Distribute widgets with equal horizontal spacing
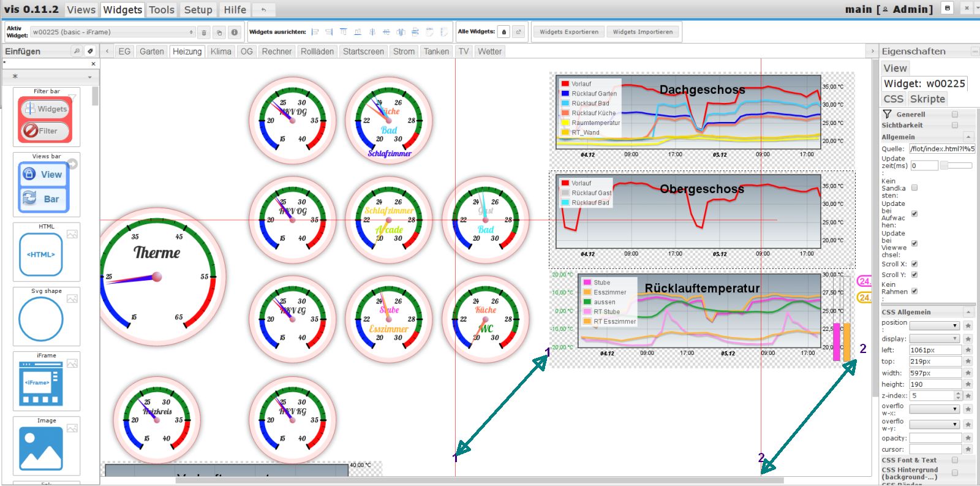 [x=401, y=32]
